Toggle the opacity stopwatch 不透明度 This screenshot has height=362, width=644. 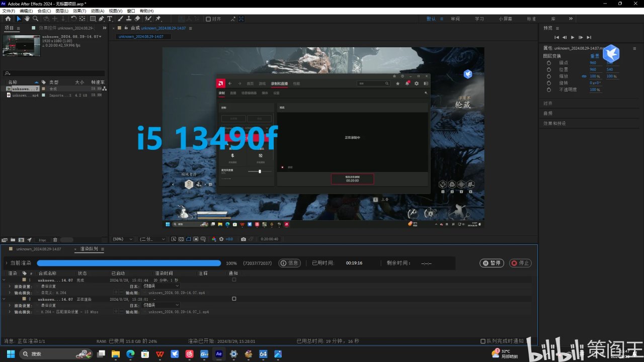click(548, 89)
